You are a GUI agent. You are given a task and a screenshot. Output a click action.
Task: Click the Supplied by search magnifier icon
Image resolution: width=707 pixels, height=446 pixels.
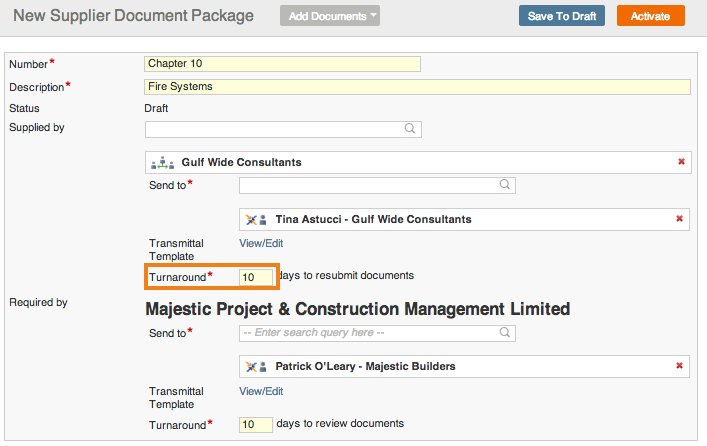click(x=410, y=129)
